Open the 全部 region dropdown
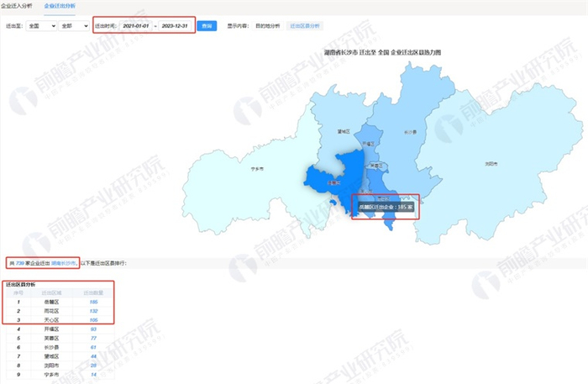 (x=74, y=26)
